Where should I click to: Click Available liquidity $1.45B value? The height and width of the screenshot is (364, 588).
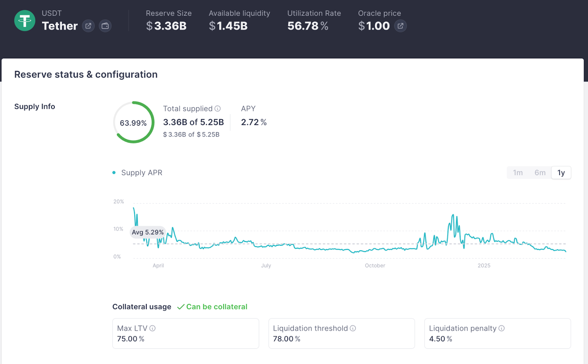(x=228, y=26)
